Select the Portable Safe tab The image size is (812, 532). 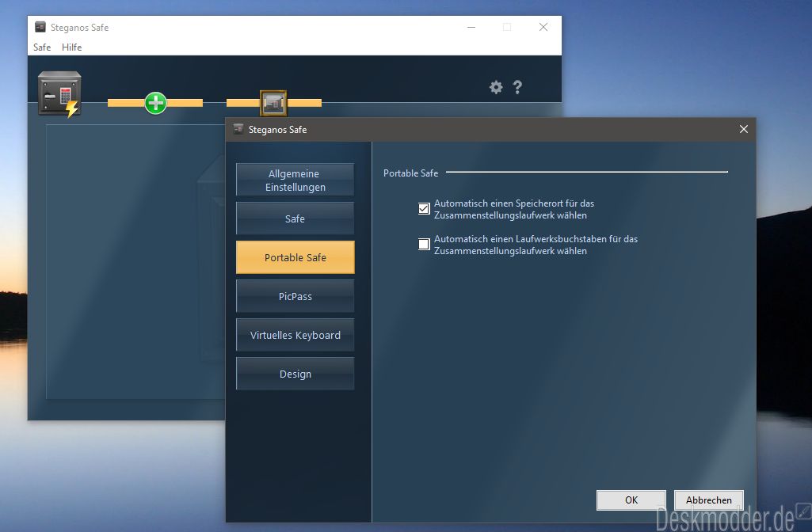[x=295, y=257]
